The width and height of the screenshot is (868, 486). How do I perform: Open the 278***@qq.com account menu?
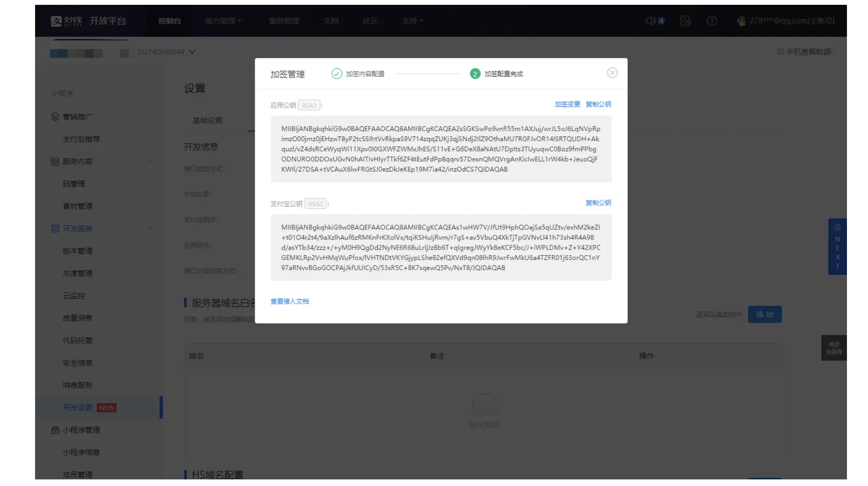click(786, 21)
